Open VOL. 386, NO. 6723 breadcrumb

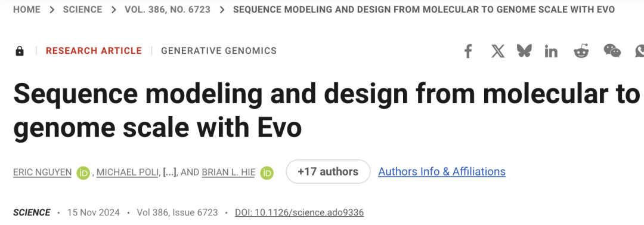[168, 10]
